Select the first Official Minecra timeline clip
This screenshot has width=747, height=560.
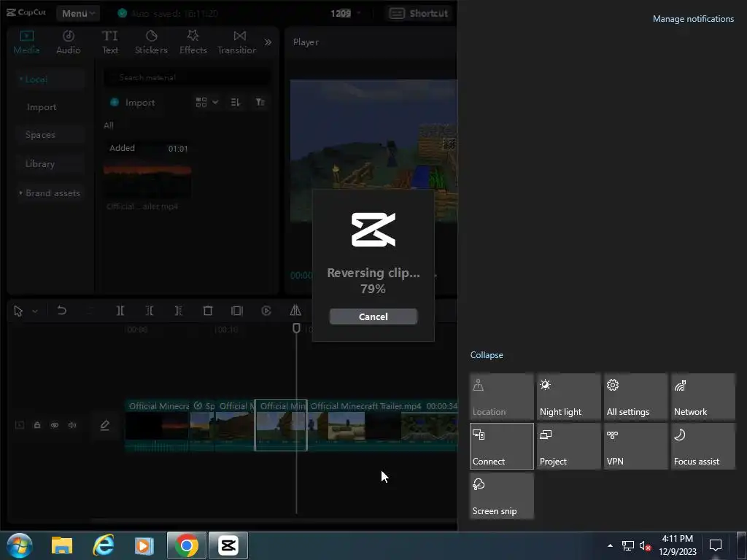pyautogui.click(x=158, y=425)
